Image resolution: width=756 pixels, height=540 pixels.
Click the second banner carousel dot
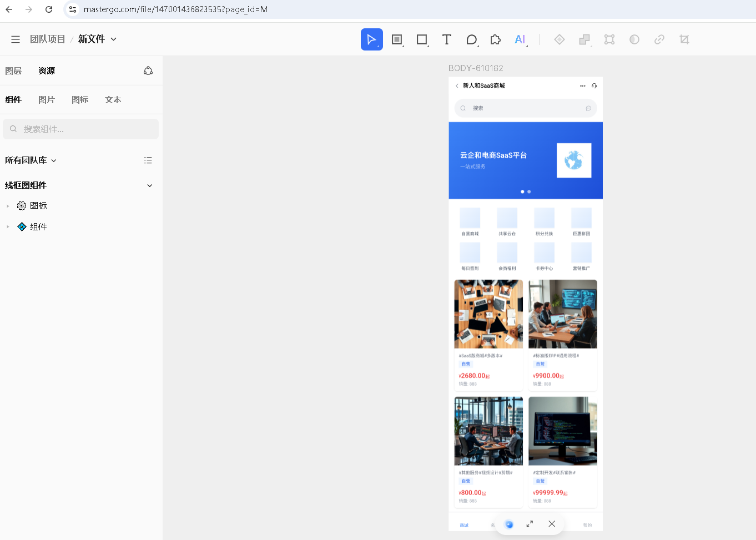(x=529, y=191)
